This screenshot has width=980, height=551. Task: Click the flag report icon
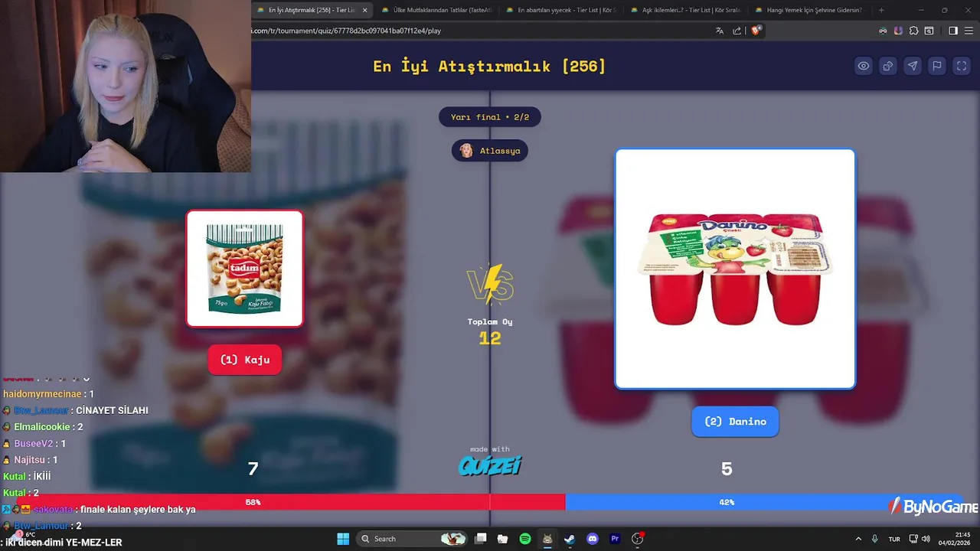(937, 66)
